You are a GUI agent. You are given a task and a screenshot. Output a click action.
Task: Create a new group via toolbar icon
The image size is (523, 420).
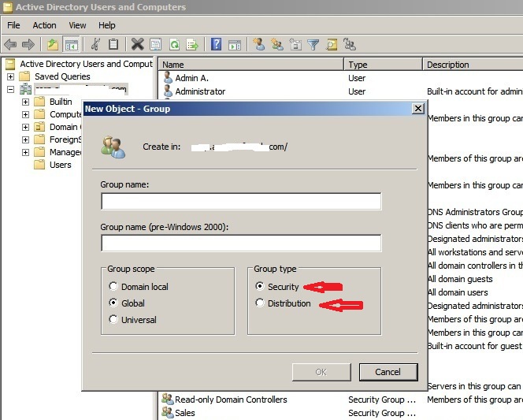point(277,44)
